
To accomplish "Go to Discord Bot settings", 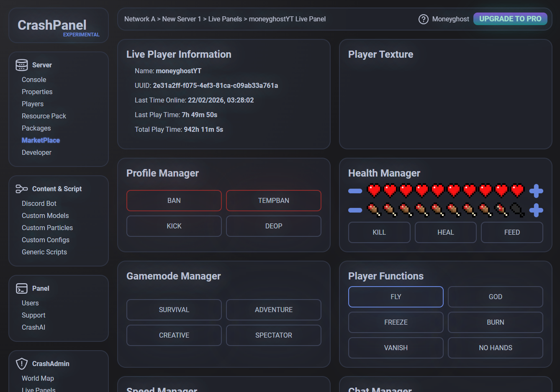I will [x=39, y=203].
